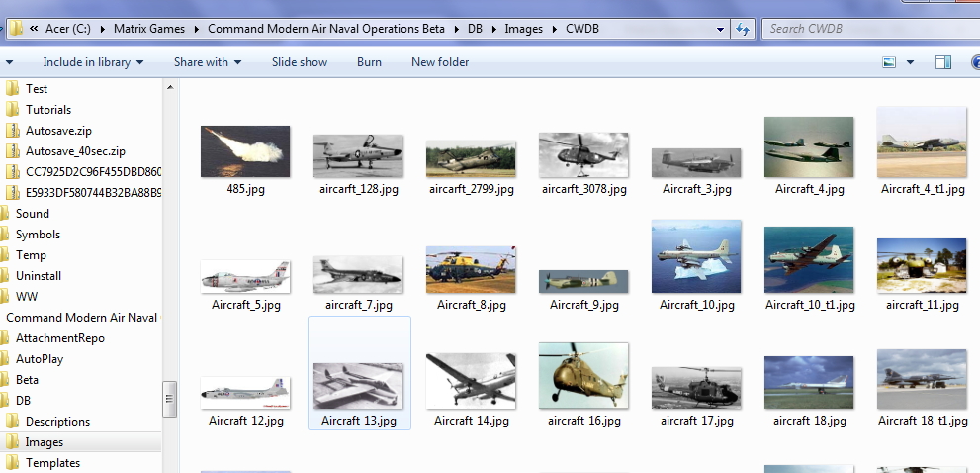This screenshot has width=980, height=473.
Task: Click Command Modern Air Naval Operations Beta breadcrumb
Action: pos(326,29)
